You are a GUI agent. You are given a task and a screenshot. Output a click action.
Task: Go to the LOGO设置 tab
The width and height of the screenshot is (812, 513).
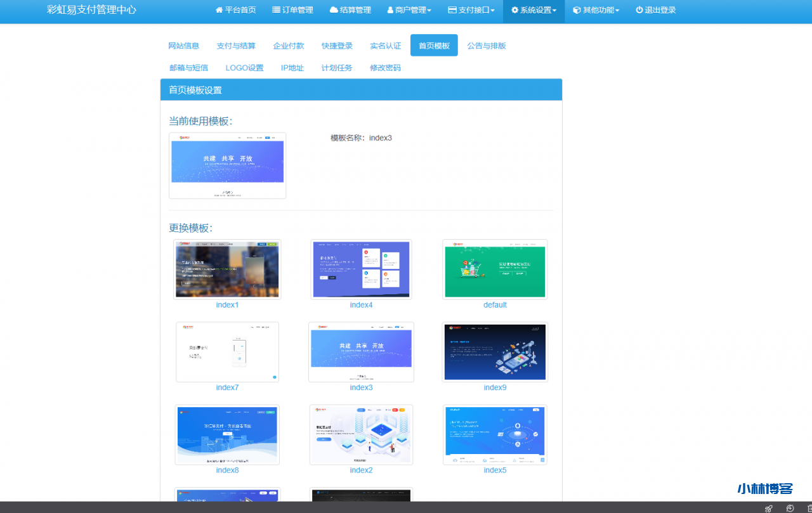tap(244, 68)
